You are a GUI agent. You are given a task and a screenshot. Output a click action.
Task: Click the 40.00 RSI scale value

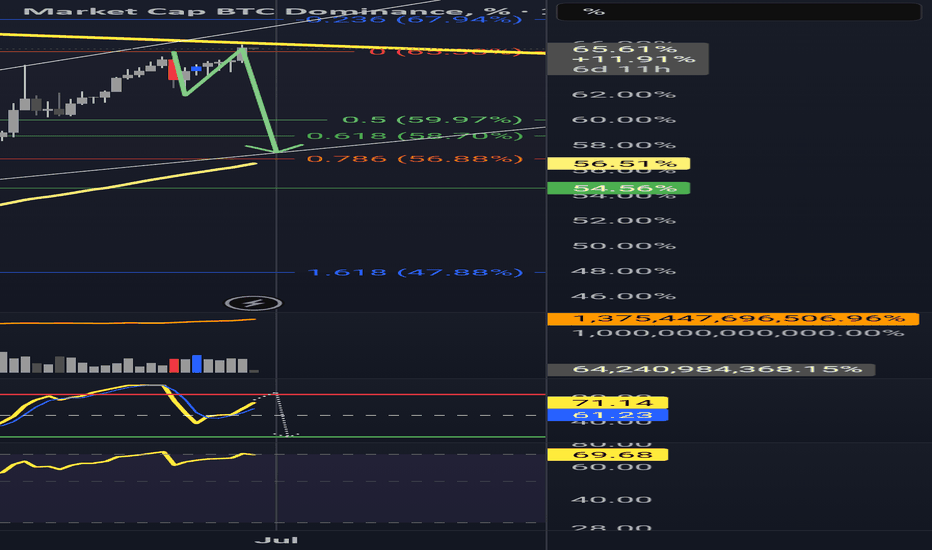[612, 500]
